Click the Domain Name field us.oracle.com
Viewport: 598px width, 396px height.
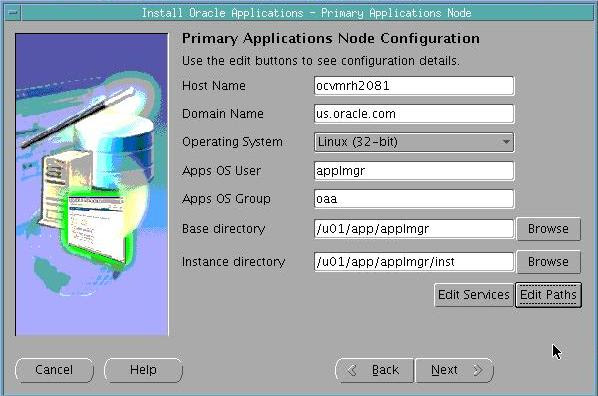[414, 114]
